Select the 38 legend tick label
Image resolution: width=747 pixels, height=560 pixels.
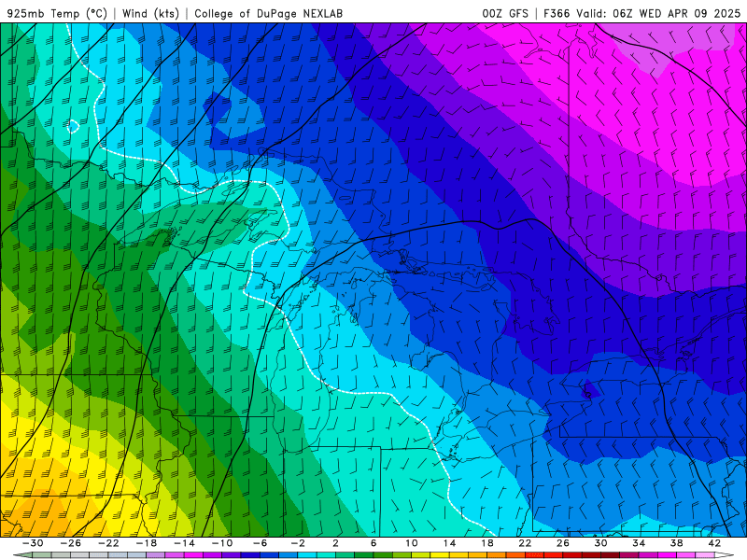[x=676, y=543]
